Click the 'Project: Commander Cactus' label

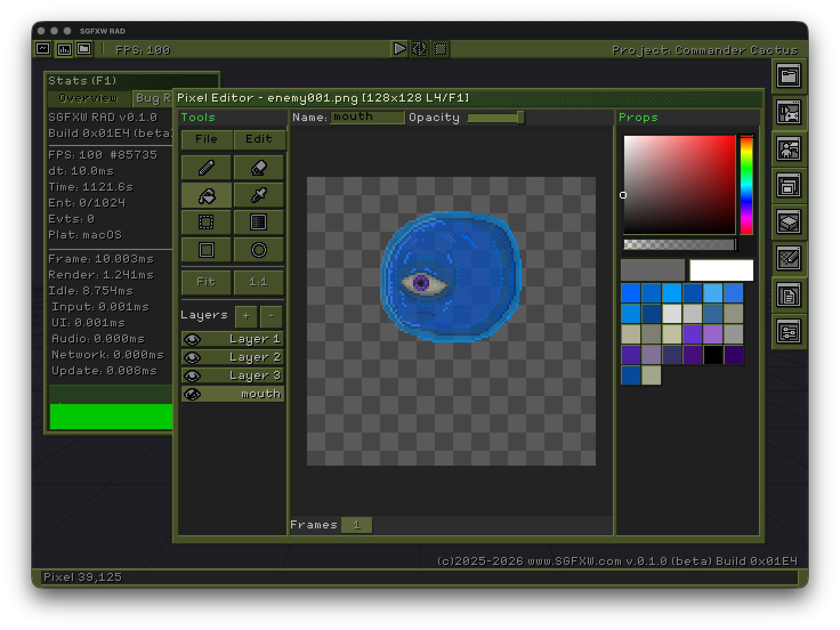(x=705, y=50)
